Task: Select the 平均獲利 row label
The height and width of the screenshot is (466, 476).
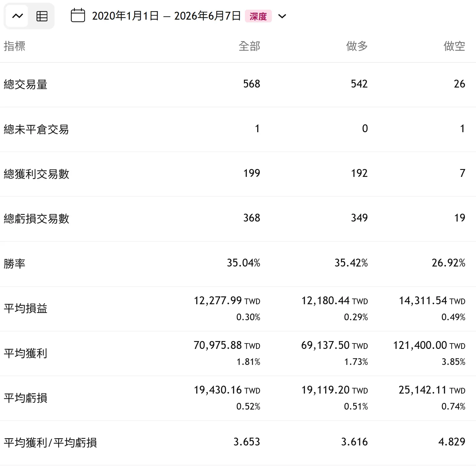Action: pyautogui.click(x=26, y=353)
